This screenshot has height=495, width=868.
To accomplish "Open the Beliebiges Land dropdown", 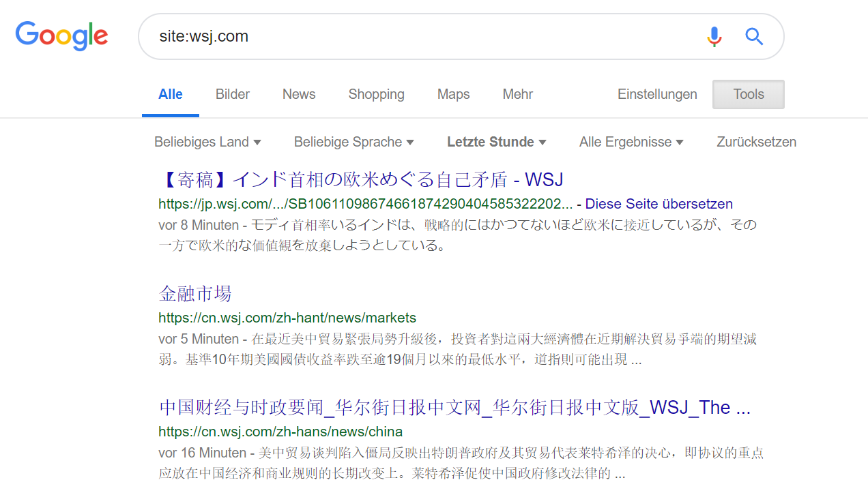I will tap(208, 142).
